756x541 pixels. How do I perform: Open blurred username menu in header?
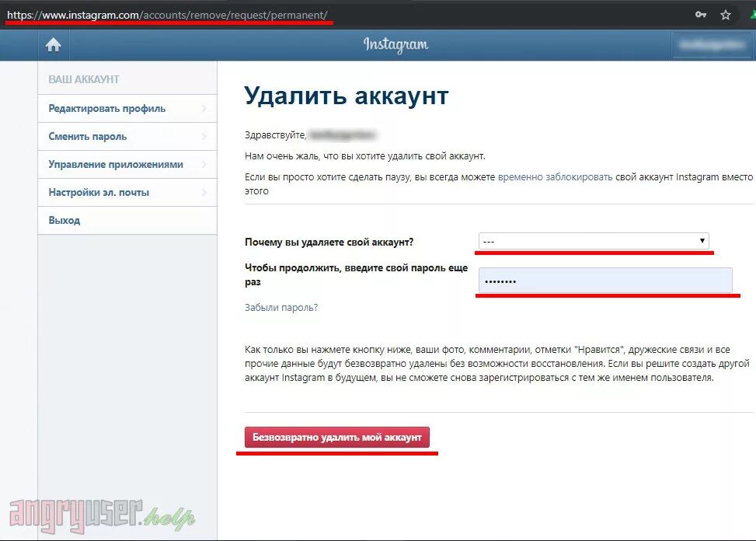point(711,45)
